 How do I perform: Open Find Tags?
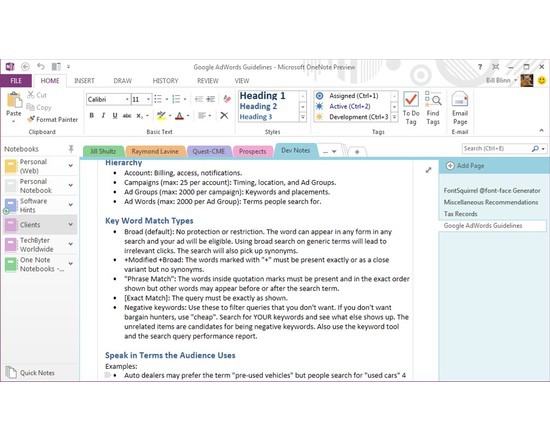(433, 108)
